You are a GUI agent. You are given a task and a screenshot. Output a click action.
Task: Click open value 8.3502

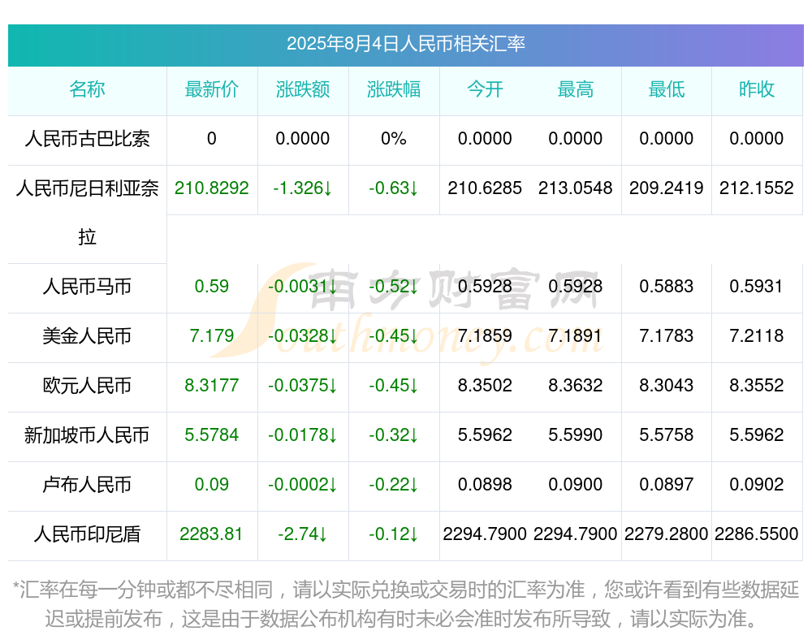click(485, 386)
